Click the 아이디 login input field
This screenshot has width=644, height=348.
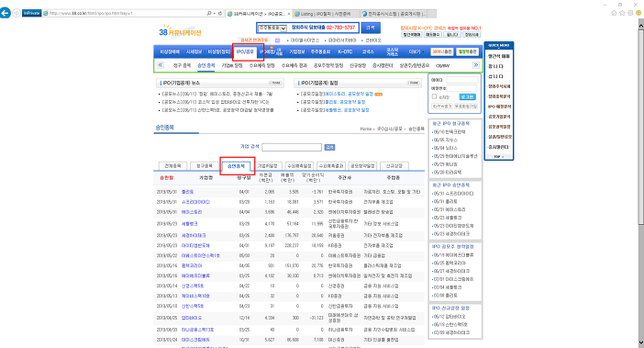point(461,80)
